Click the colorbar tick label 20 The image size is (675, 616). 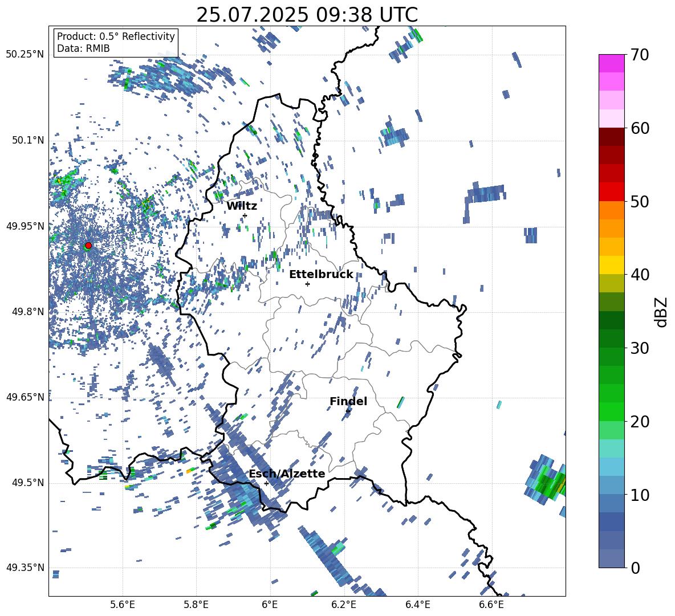pyautogui.click(x=640, y=421)
